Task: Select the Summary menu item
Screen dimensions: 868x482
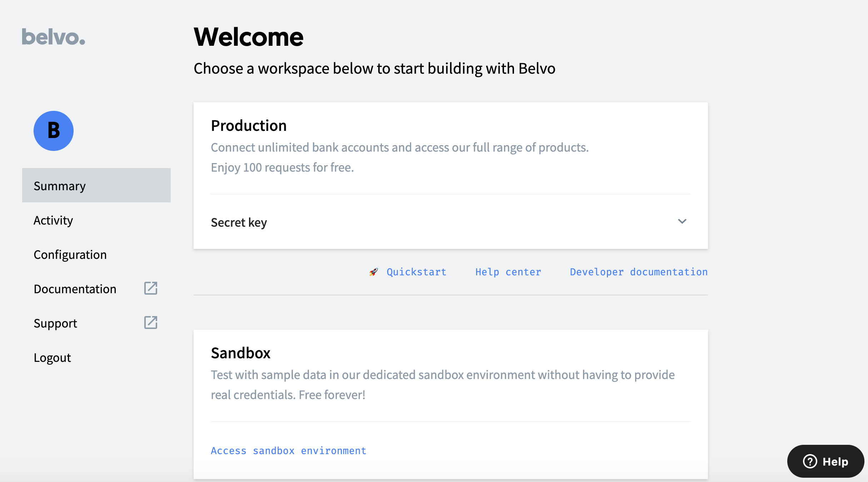Action: tap(96, 186)
